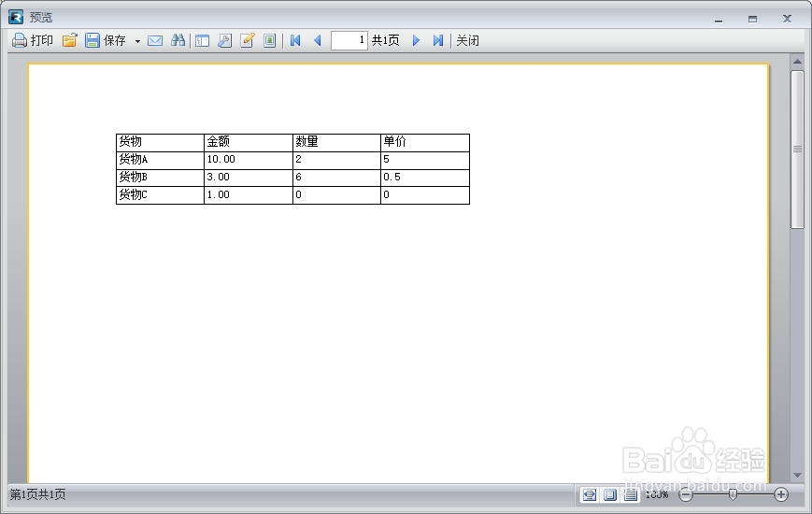The height and width of the screenshot is (514, 812).
Task: Click the 金额 header cell
Action: click(x=249, y=142)
